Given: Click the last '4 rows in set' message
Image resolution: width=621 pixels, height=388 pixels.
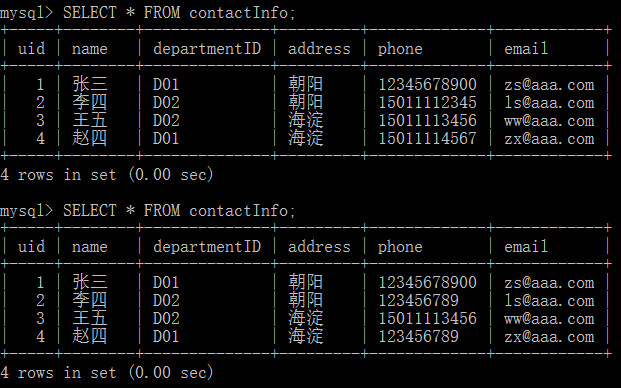Looking at the screenshot, I should coord(107,373).
